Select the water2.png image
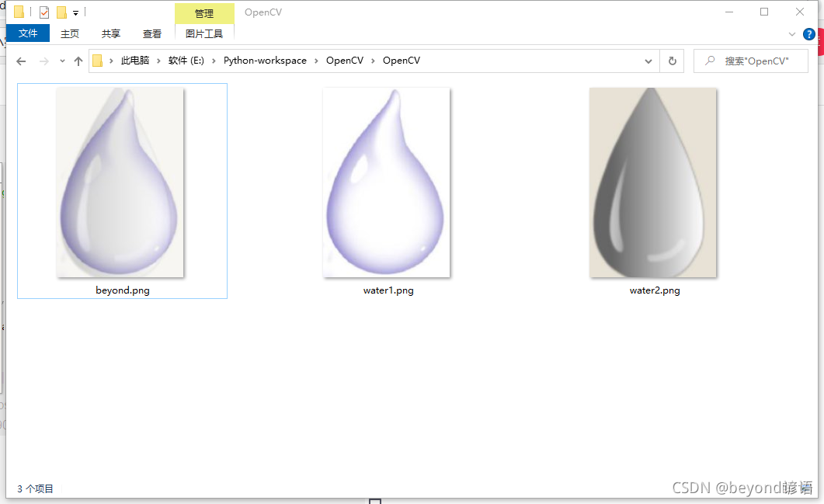Viewport: 824px width, 504px height. coord(653,182)
